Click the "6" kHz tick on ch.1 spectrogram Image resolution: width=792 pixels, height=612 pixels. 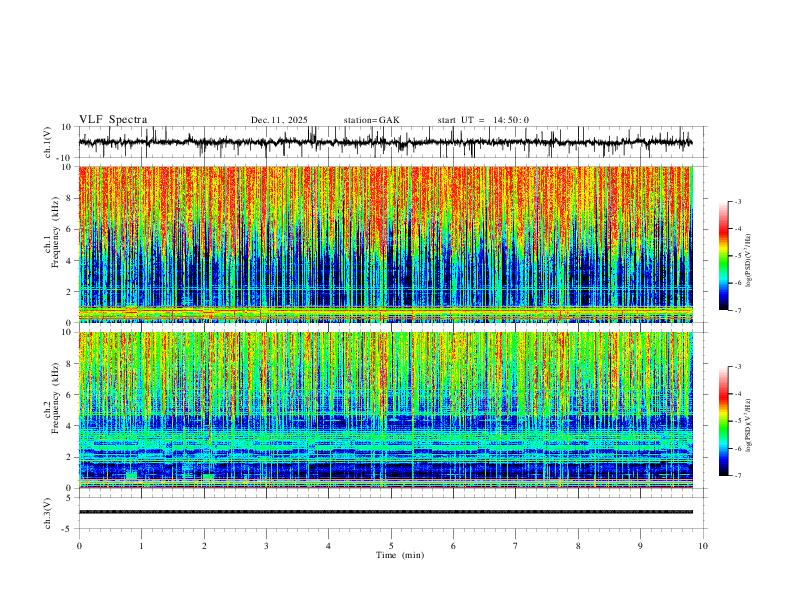[x=69, y=229]
